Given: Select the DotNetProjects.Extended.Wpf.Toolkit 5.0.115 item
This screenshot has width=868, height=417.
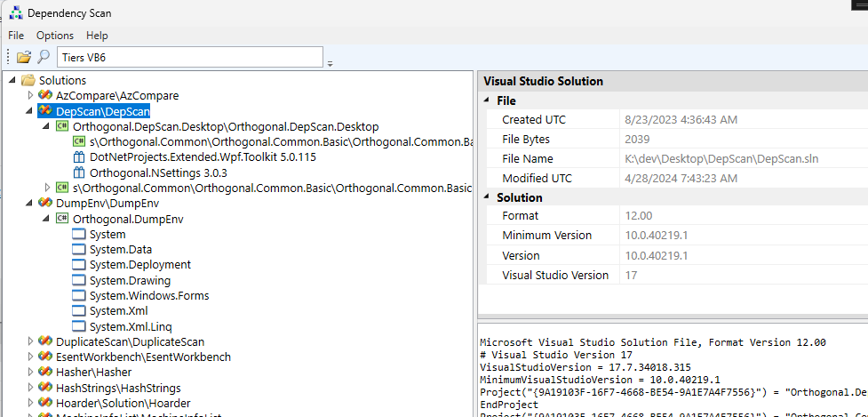Looking at the screenshot, I should click(203, 157).
